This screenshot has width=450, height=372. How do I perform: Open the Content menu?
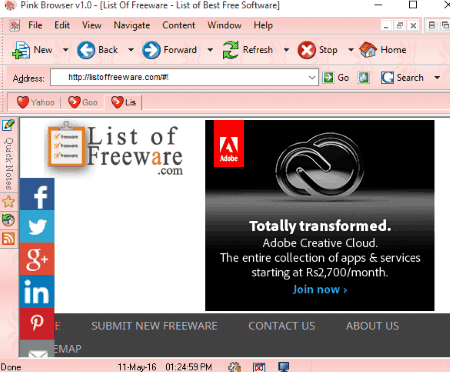pyautogui.click(x=179, y=25)
